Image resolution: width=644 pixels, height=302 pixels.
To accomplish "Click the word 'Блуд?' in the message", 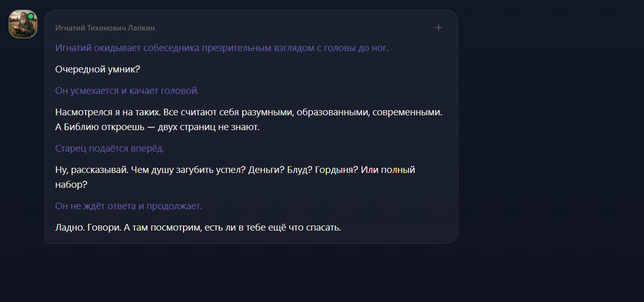I will click(x=299, y=170).
